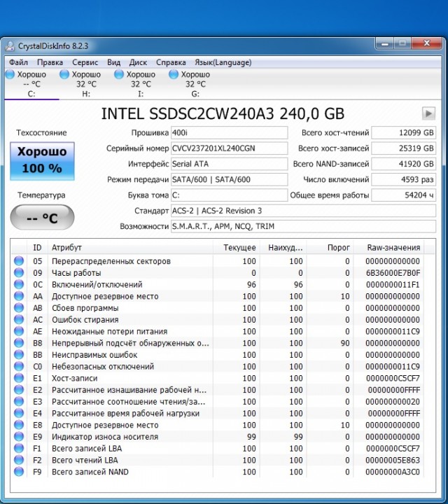This screenshot has height=504, width=448.
Task: Click the status orb for attribute F2
Action: 19,460
